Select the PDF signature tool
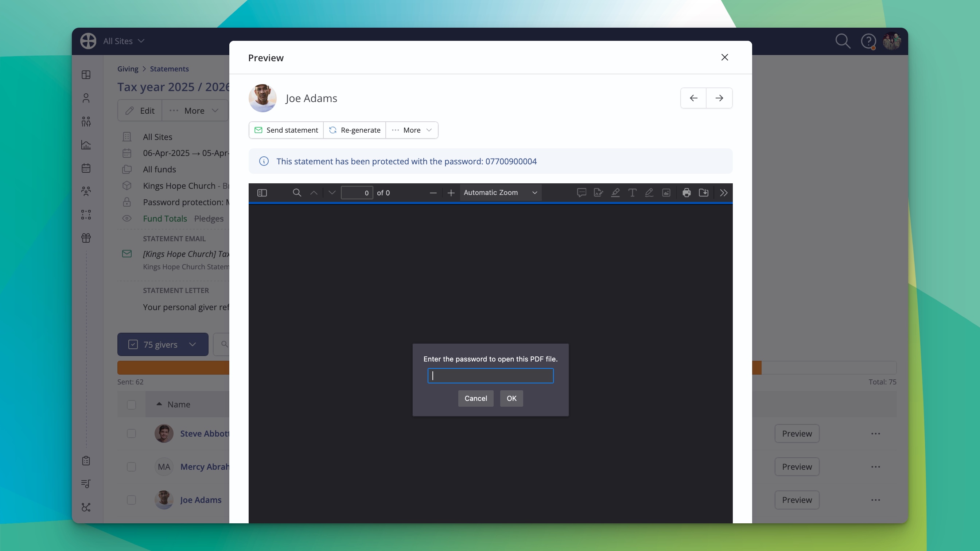The height and width of the screenshot is (551, 980). [598, 193]
